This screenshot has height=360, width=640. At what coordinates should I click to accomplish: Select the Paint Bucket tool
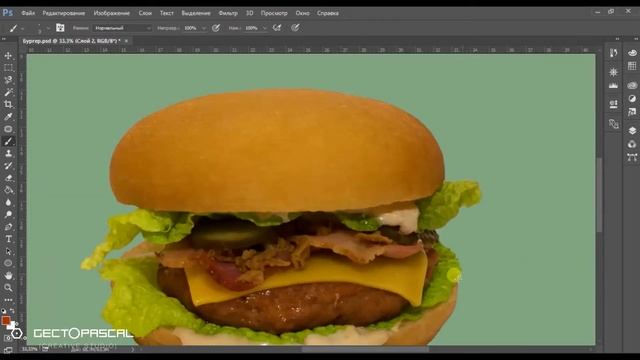click(8, 190)
